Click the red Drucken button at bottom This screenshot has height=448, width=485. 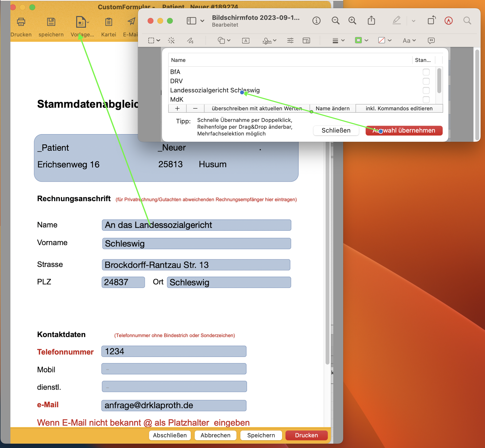click(x=307, y=435)
